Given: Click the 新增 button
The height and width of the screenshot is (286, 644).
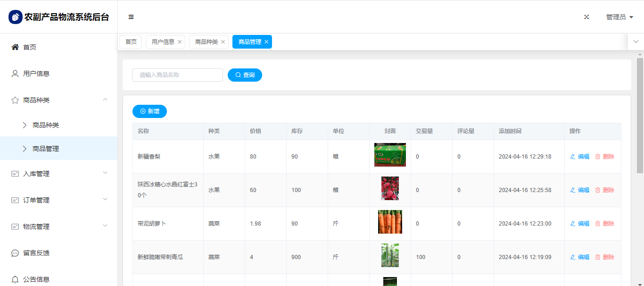Looking at the screenshot, I should pyautogui.click(x=149, y=111).
